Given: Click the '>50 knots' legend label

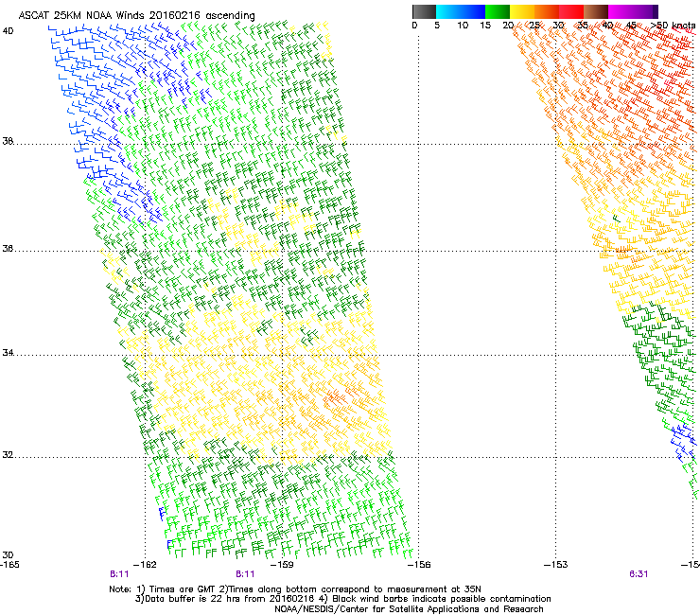Looking at the screenshot, I should coord(673,26).
